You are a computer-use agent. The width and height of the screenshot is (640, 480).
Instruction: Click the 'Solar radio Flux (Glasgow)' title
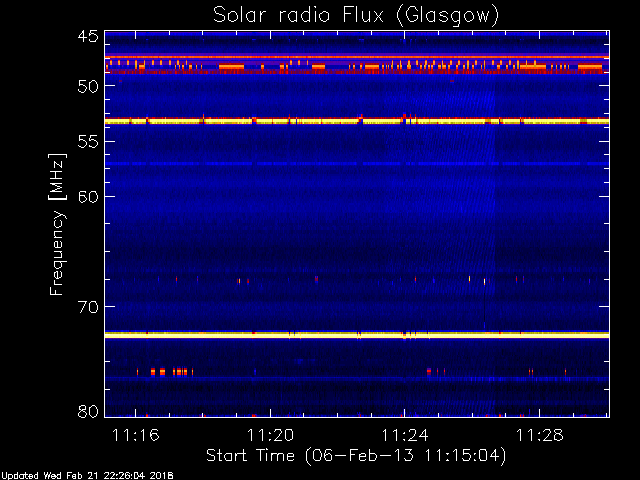coord(356,16)
